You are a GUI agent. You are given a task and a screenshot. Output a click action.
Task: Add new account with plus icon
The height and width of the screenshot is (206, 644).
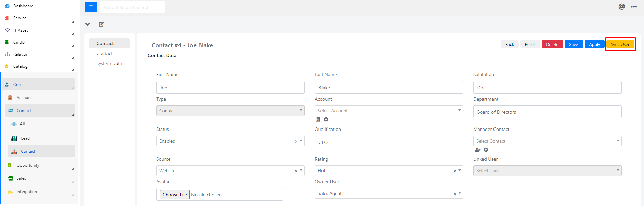[326, 119]
